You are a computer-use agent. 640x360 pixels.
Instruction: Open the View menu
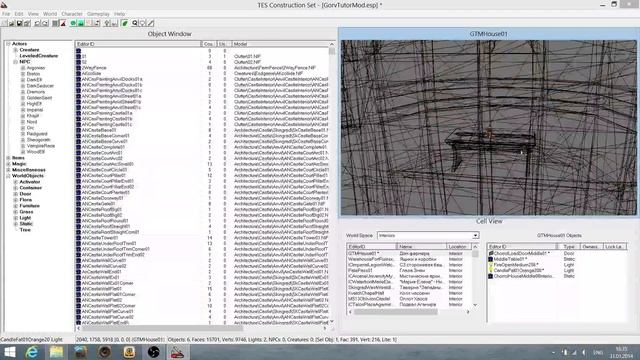[x=33, y=14]
